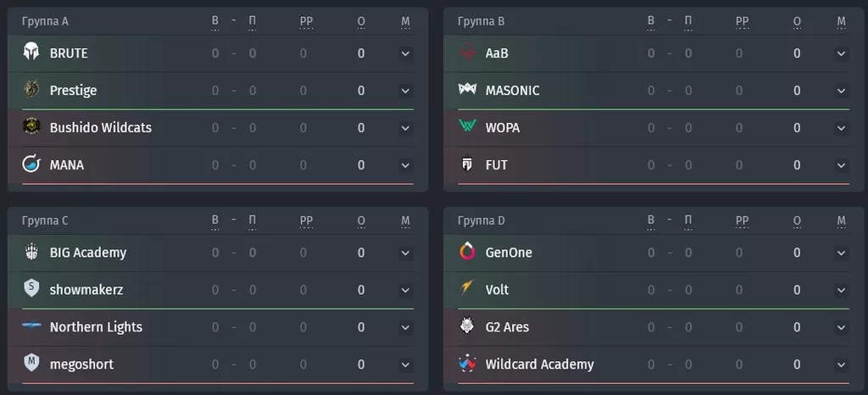Expand matches for Prestige row
868x395 pixels.
click(x=405, y=91)
